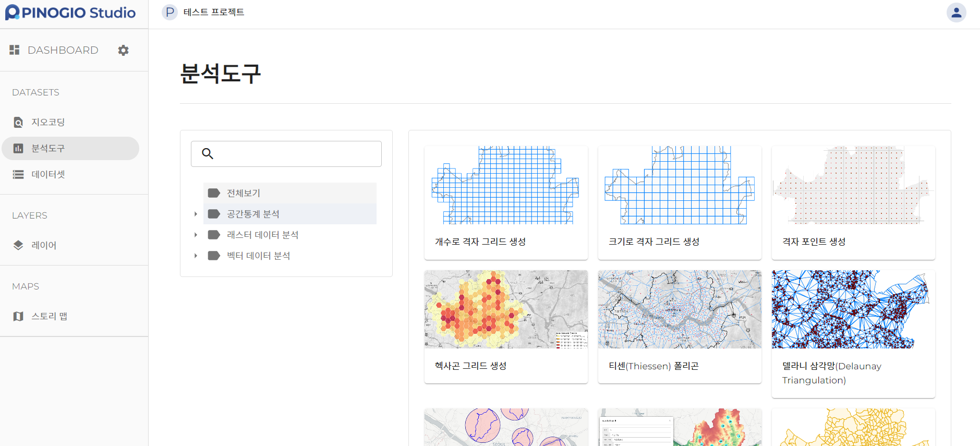Viewport: 980px width, 446px height.
Task: Click the user account avatar icon
Action: 956,13
